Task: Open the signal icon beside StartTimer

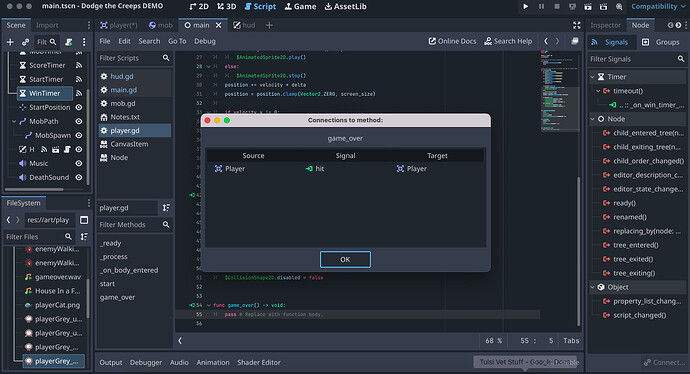Action: pyautogui.click(x=79, y=79)
